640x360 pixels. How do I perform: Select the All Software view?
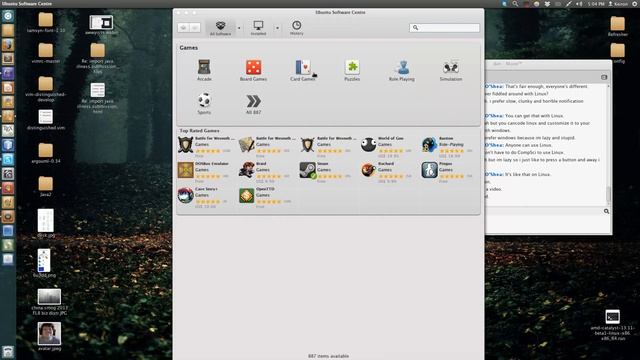coord(220,28)
